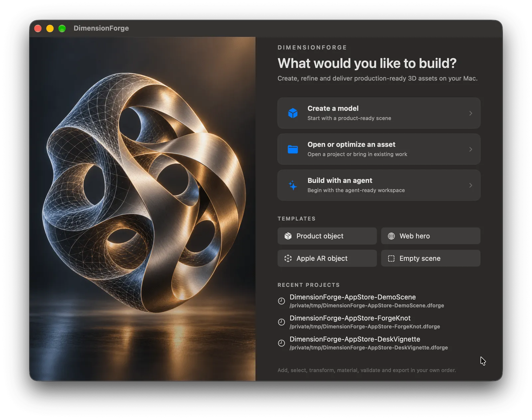Image resolution: width=532 pixels, height=420 pixels.
Task: Click the blue cube Create a model icon
Action: coord(293,113)
